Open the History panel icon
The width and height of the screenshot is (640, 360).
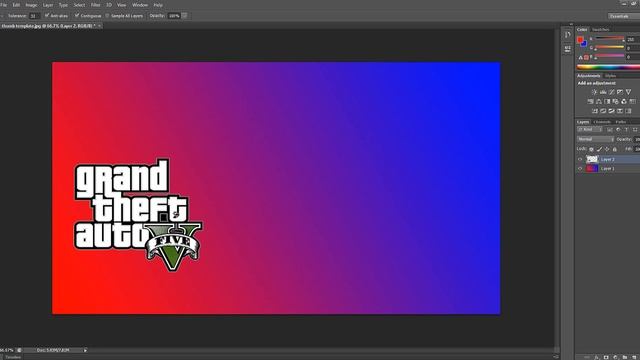(x=568, y=35)
